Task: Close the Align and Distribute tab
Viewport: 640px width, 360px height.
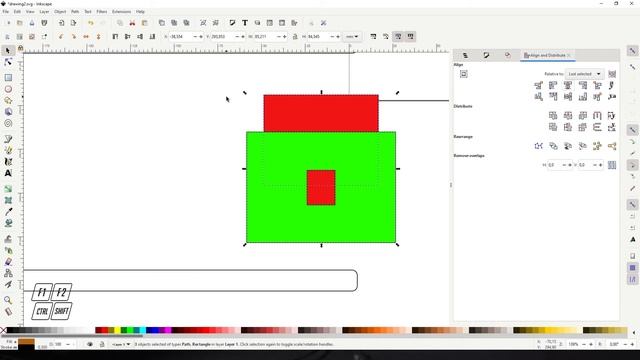Action: point(569,55)
